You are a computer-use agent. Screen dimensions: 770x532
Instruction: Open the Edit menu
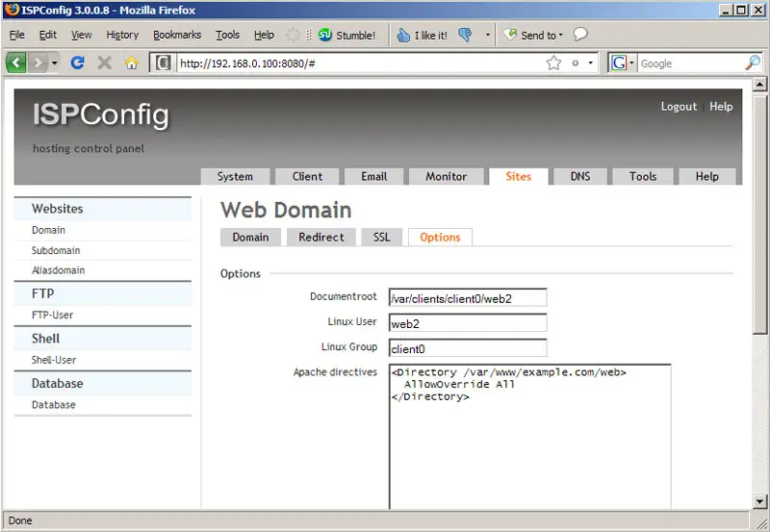click(47, 35)
